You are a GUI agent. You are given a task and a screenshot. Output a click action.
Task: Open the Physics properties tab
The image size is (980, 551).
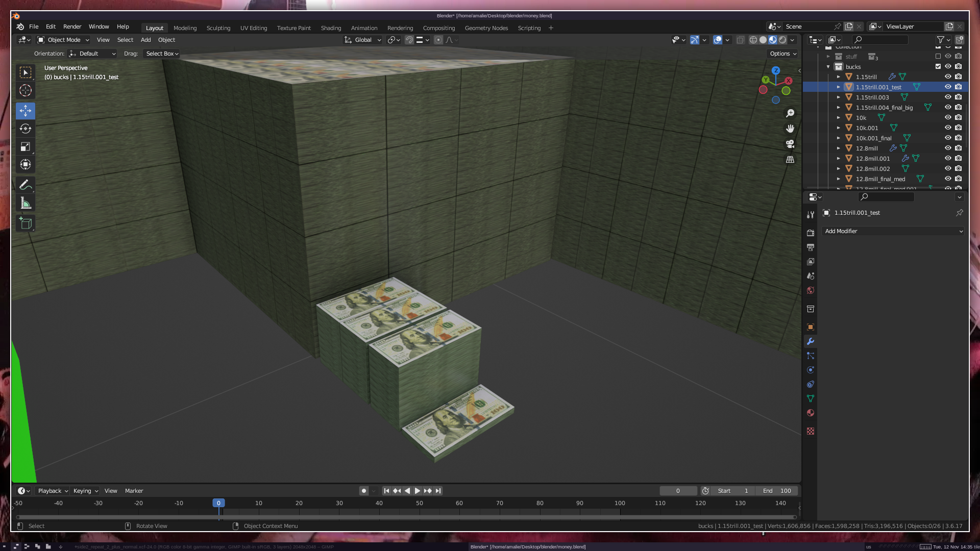tap(811, 370)
